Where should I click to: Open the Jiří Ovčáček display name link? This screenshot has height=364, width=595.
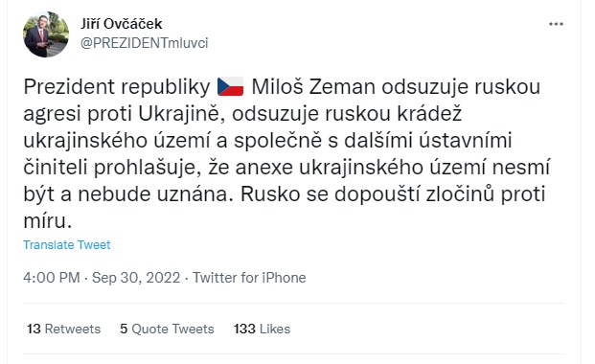pos(121,24)
